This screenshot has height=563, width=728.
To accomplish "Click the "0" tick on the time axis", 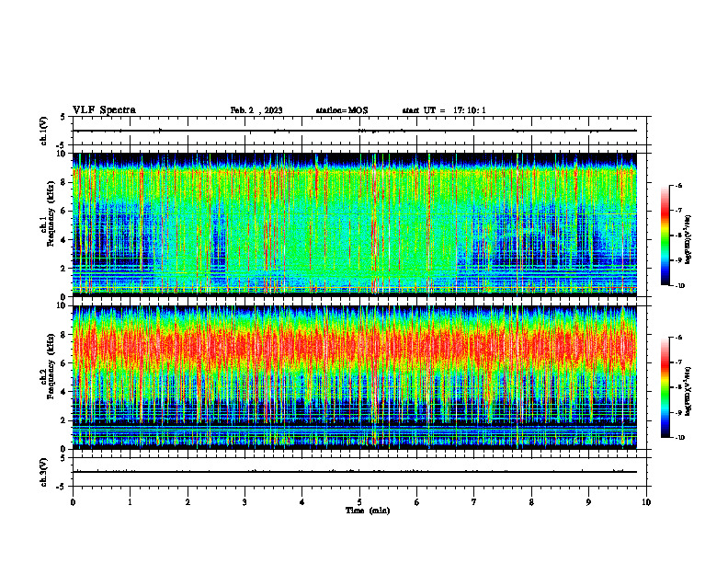I will (73, 502).
